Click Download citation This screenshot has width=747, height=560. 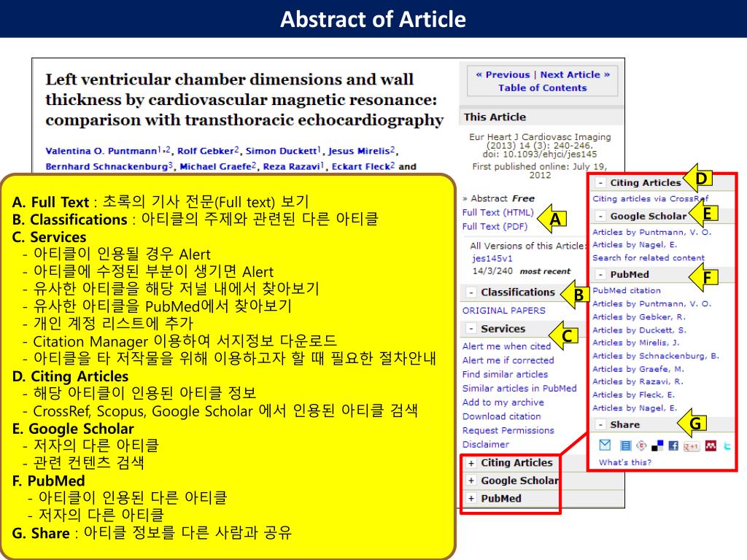tap(501, 416)
